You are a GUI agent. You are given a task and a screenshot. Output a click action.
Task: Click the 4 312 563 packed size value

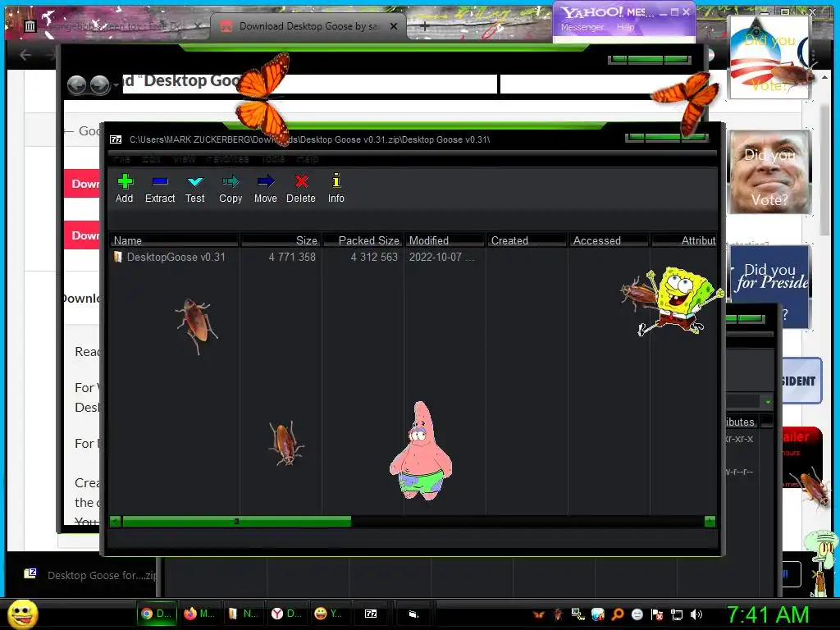click(x=374, y=257)
